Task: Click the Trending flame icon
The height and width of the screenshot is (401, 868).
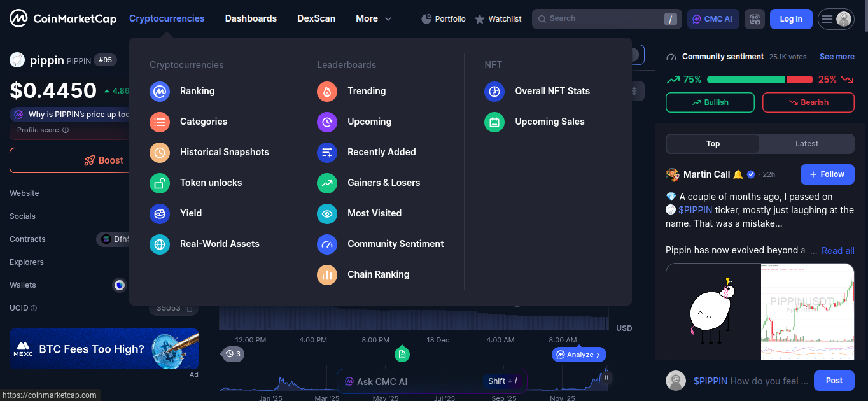Action: click(327, 91)
